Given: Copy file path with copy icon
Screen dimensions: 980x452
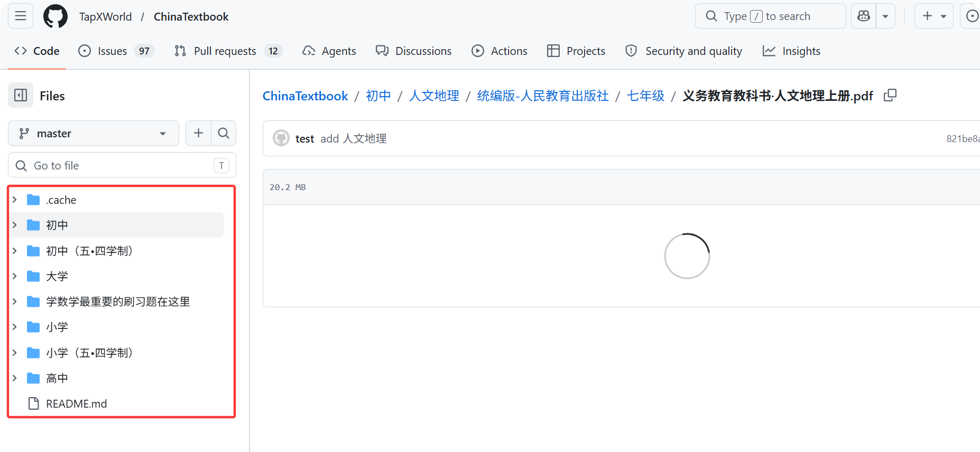Looking at the screenshot, I should click(890, 95).
